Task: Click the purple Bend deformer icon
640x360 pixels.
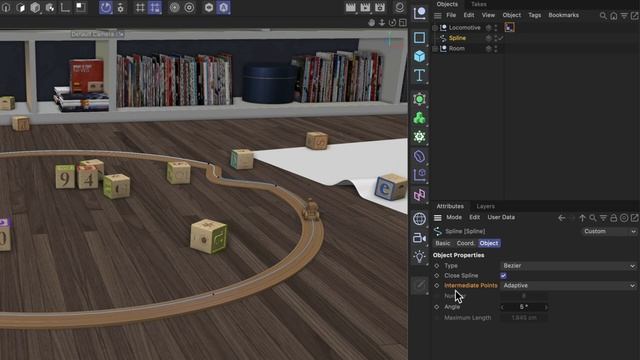Action: (x=419, y=156)
